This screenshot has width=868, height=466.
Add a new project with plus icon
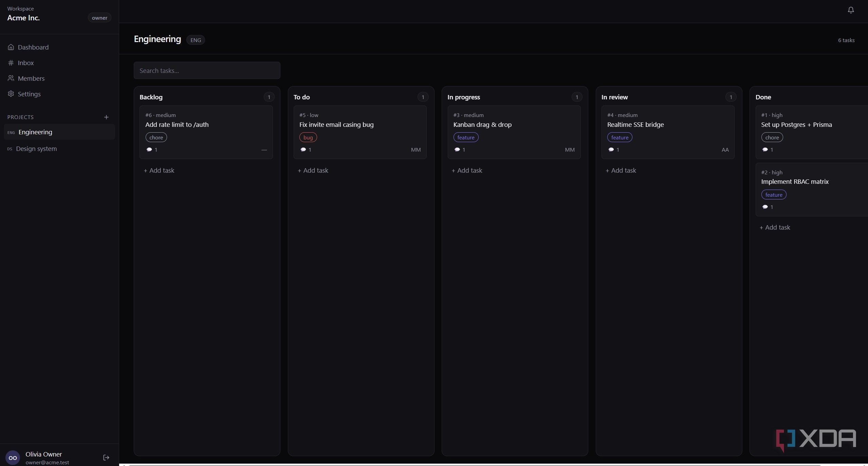coord(106,117)
